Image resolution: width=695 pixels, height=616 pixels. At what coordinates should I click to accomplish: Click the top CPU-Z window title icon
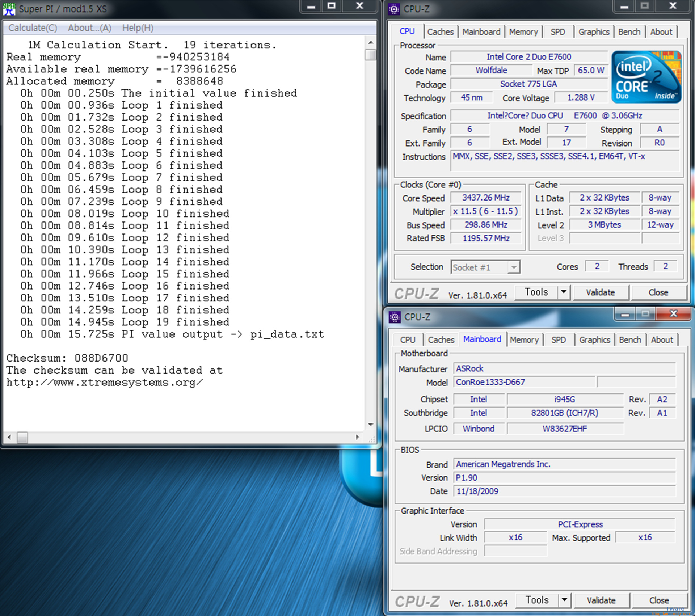click(394, 9)
